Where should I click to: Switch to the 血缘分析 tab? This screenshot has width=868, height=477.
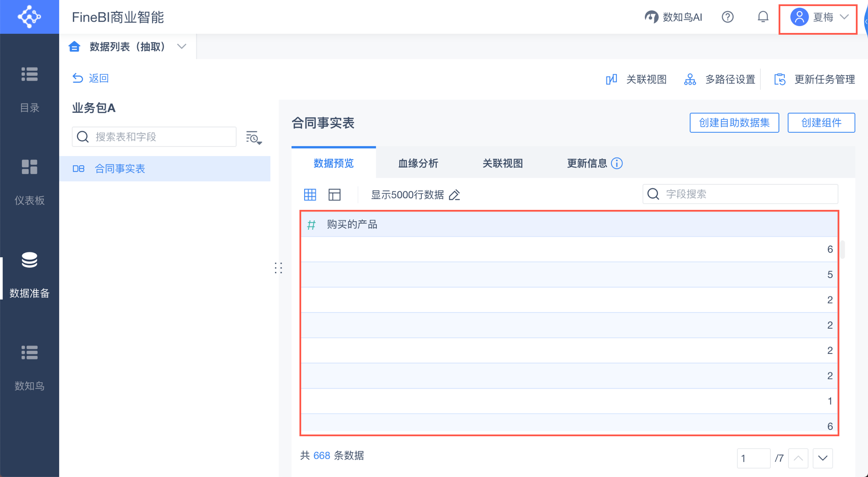coord(418,163)
